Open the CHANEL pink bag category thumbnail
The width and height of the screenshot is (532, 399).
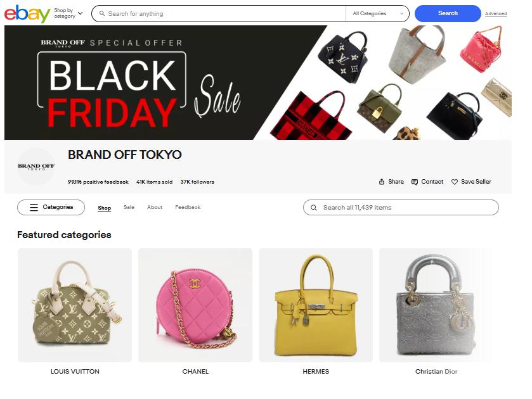coord(195,305)
